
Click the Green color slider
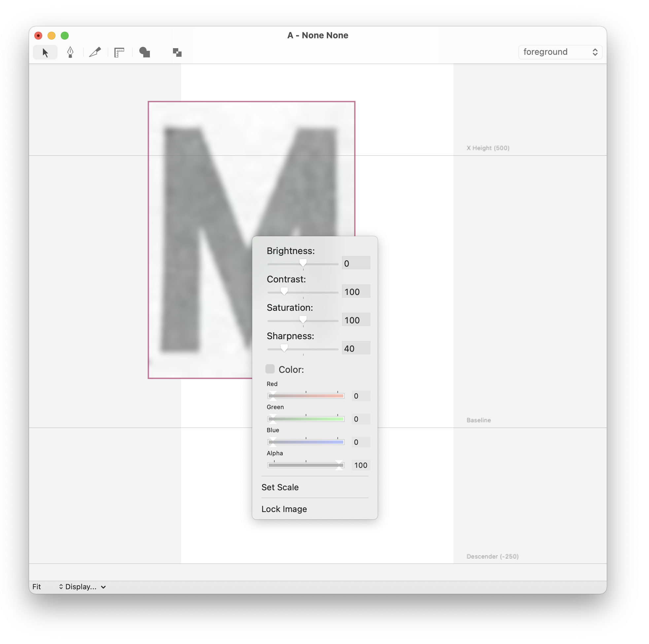(x=306, y=419)
